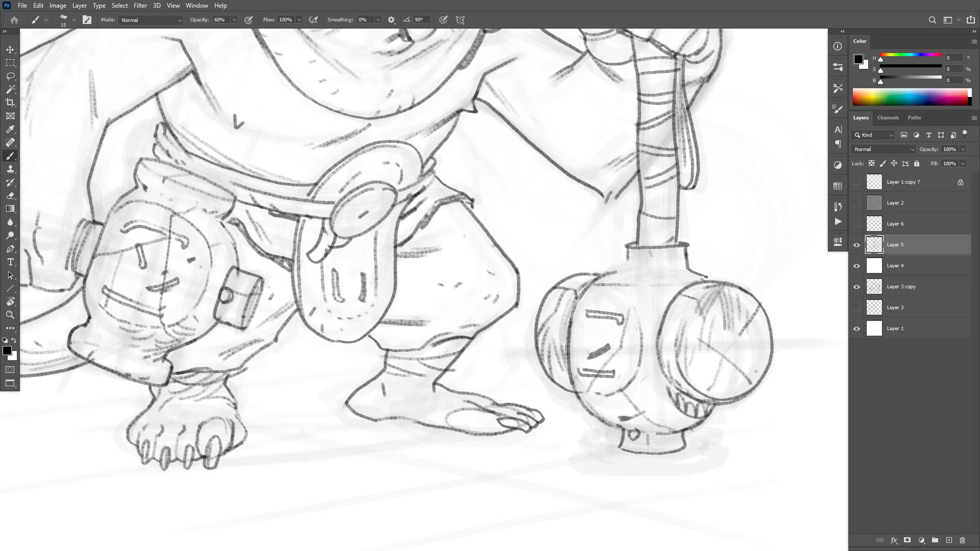Select the Crop tool
Image resolution: width=980 pixels, height=551 pixels.
(x=10, y=103)
